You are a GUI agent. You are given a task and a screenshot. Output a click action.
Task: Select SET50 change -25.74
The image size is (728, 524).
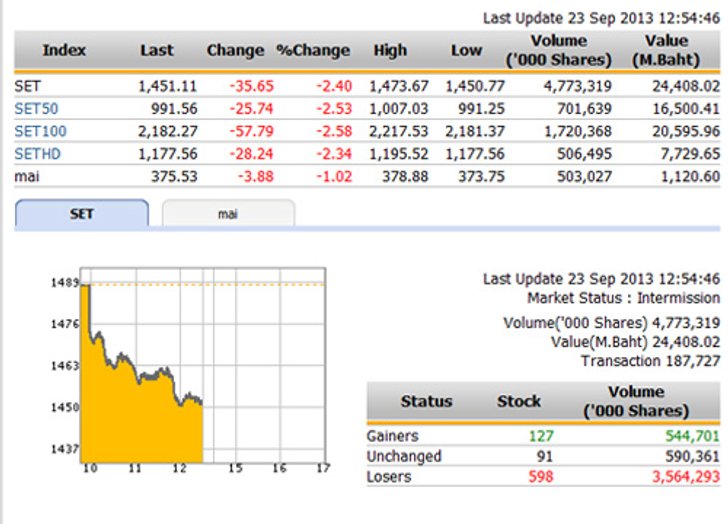pyautogui.click(x=251, y=109)
